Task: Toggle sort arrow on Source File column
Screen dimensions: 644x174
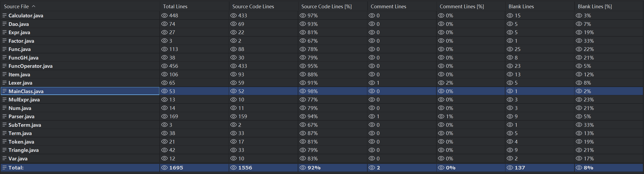Action: [x=34, y=6]
